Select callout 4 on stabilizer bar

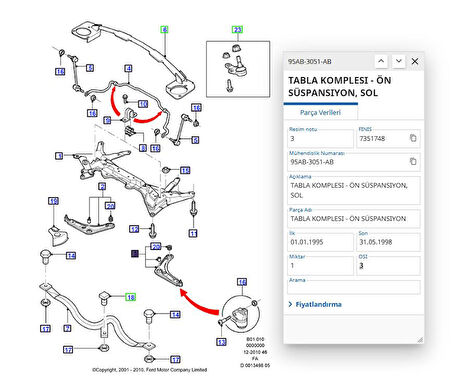point(128,68)
